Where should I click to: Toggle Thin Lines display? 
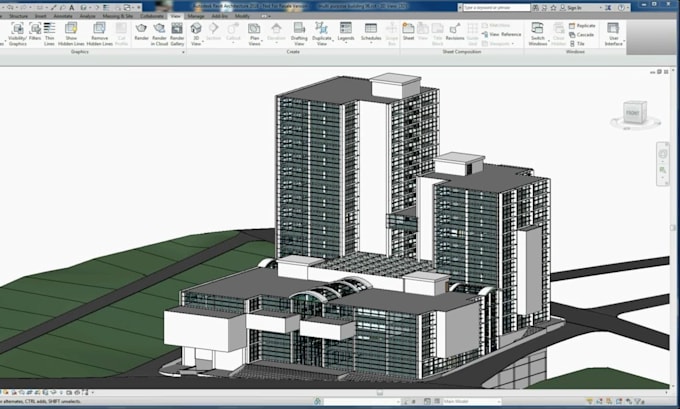[x=49, y=34]
